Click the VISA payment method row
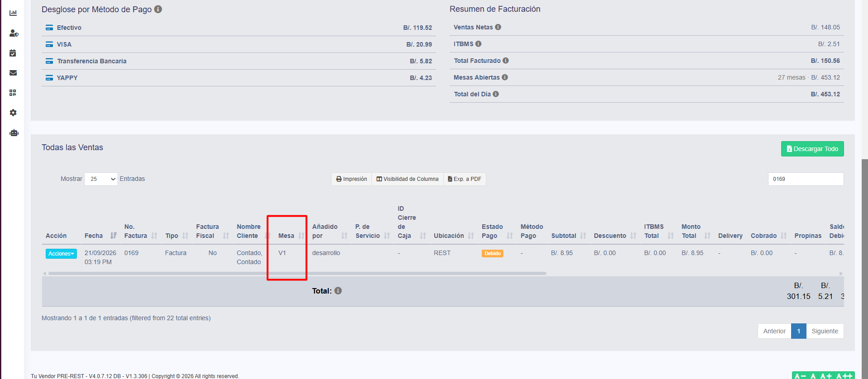868x379 pixels. coord(239,44)
